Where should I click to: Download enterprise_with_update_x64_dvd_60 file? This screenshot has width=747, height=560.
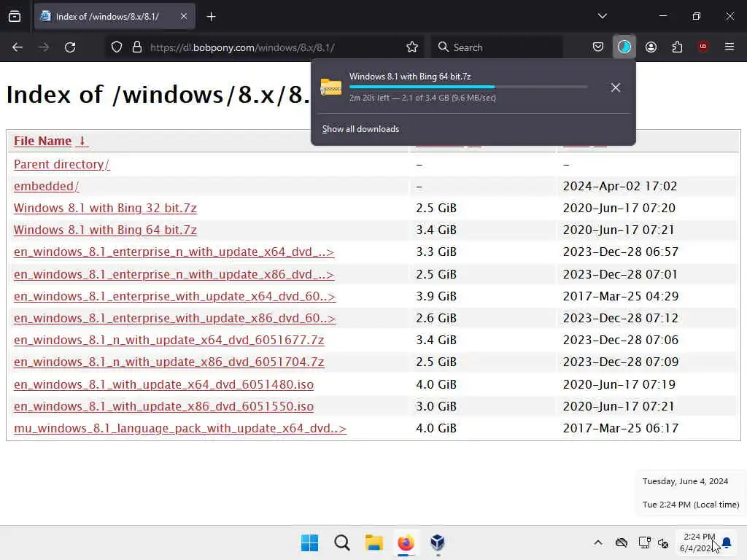coord(175,296)
